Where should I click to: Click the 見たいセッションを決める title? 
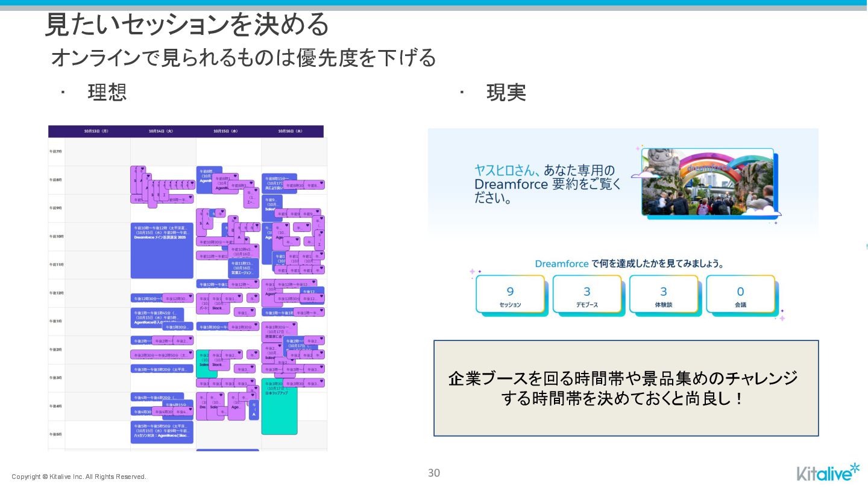point(187,25)
